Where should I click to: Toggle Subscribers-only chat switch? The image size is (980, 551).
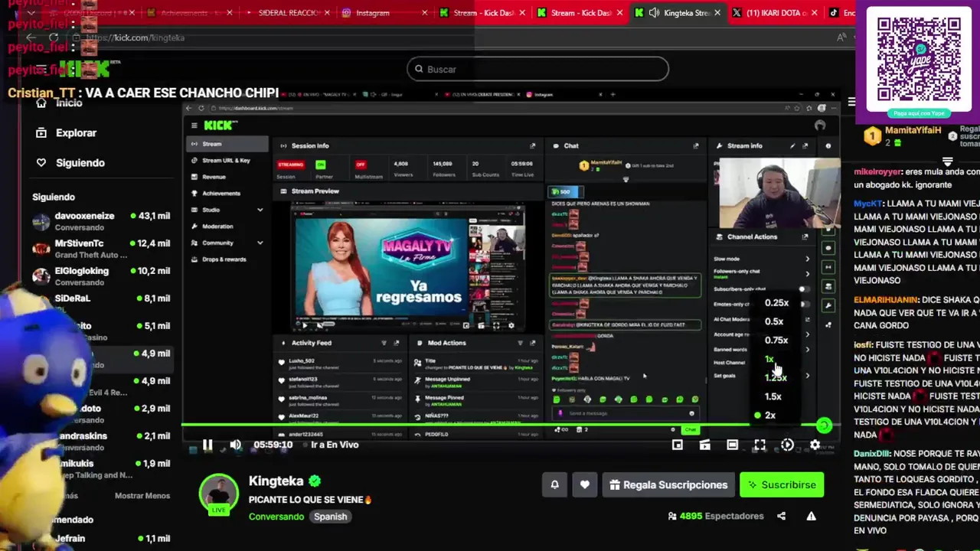click(803, 289)
